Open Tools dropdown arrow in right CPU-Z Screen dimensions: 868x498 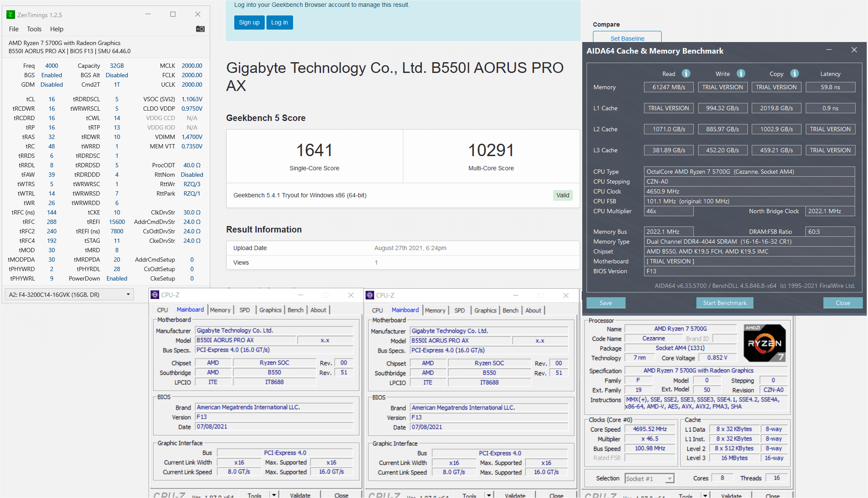[705, 495]
